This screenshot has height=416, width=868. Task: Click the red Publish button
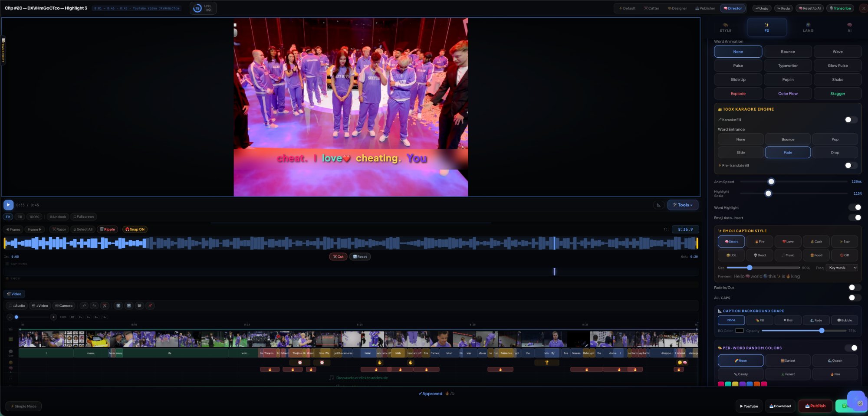815,406
